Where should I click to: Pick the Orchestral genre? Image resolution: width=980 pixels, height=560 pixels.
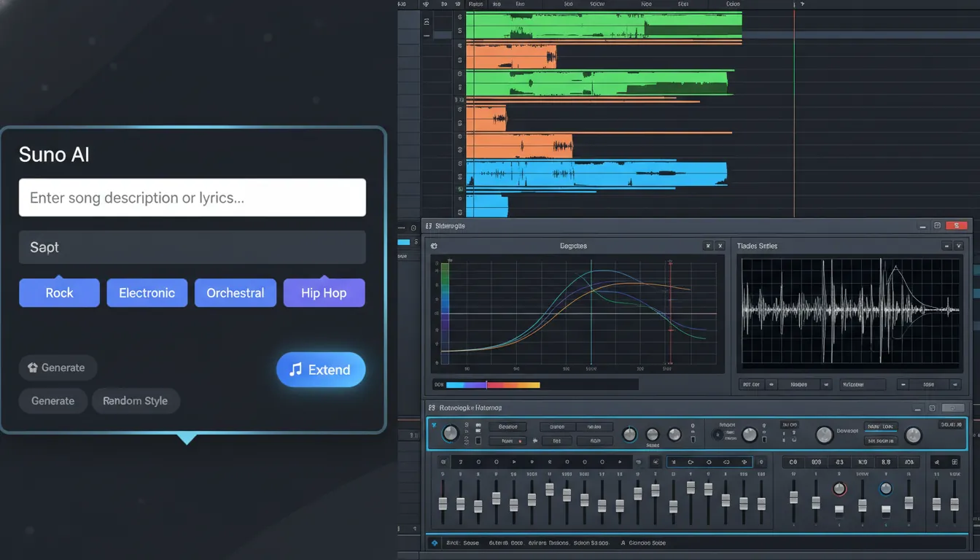(x=235, y=292)
